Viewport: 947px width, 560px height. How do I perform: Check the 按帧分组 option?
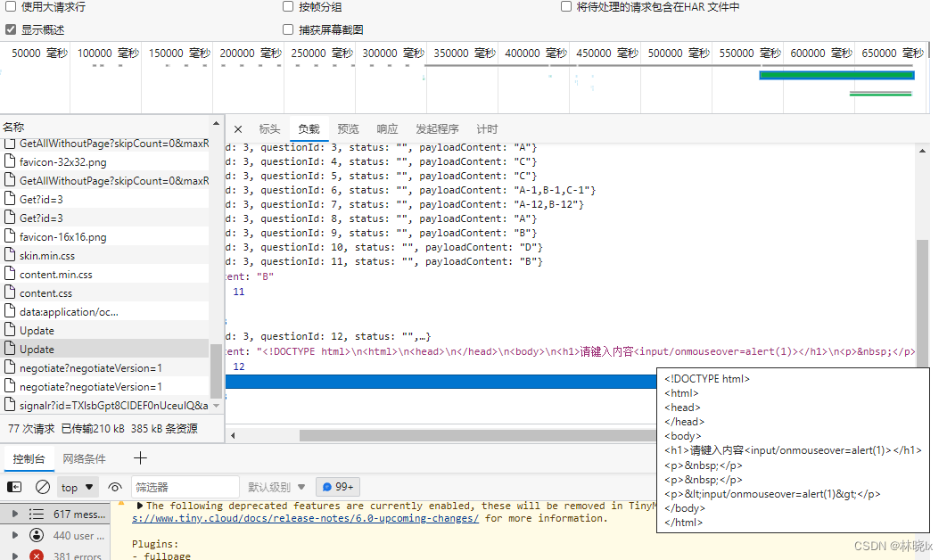(x=288, y=7)
